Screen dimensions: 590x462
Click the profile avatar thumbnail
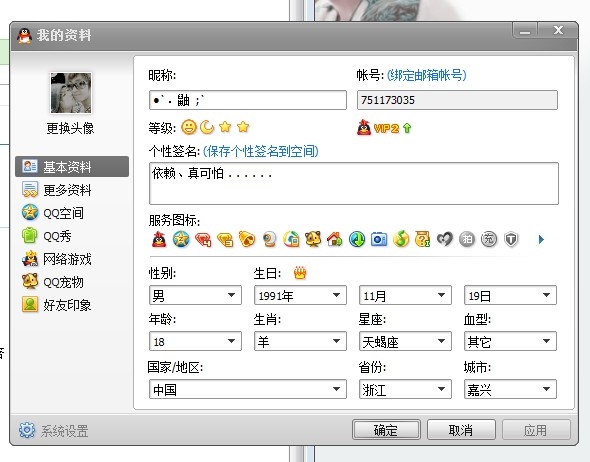tap(71, 93)
